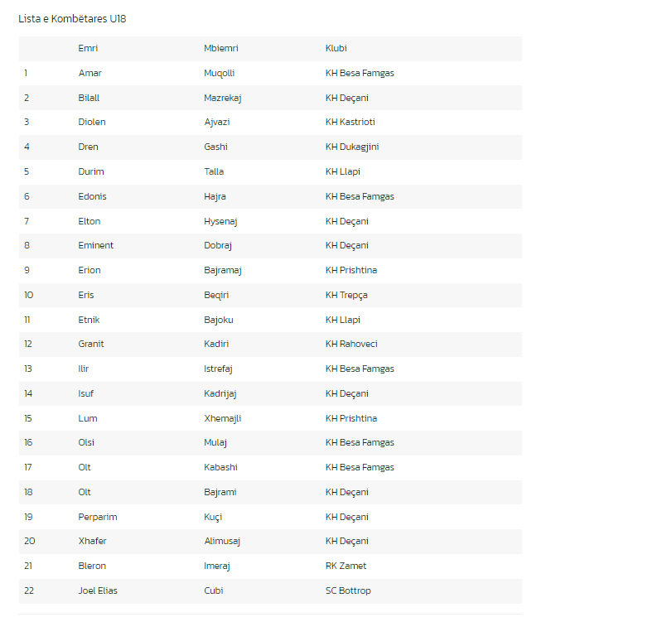Click the KH Rahoveci club cell
The image size is (672, 617).
351,344
